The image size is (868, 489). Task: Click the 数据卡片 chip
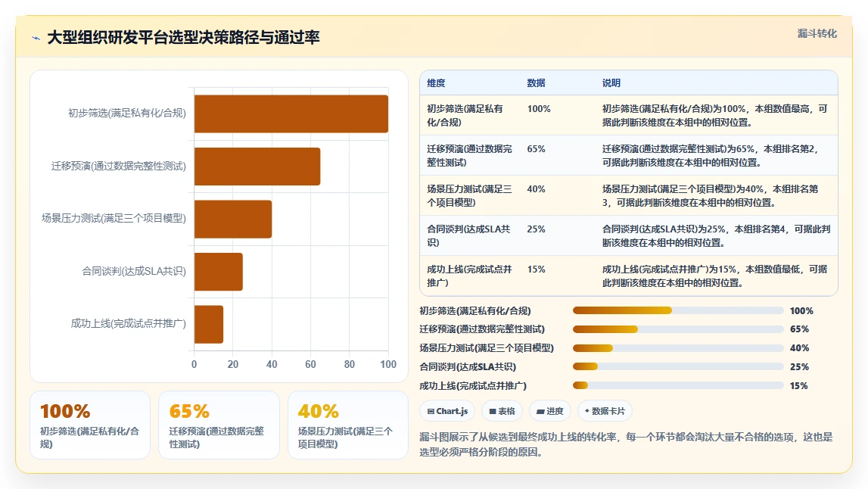pyautogui.click(x=605, y=411)
